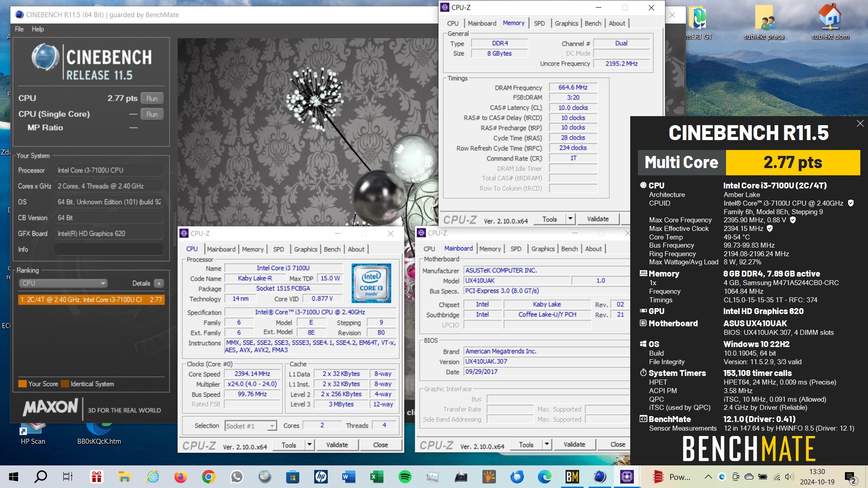868x488 pixels.
Task: Open the subiekt dom desktop icon
Action: 830,23
